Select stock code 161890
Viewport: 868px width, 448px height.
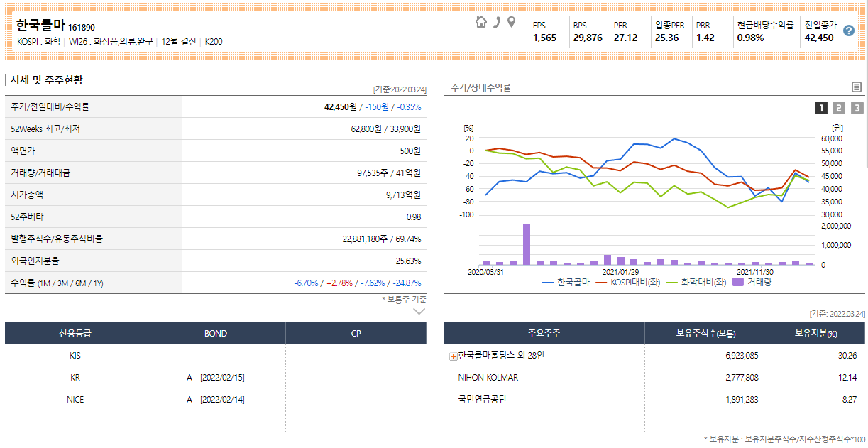[82, 28]
